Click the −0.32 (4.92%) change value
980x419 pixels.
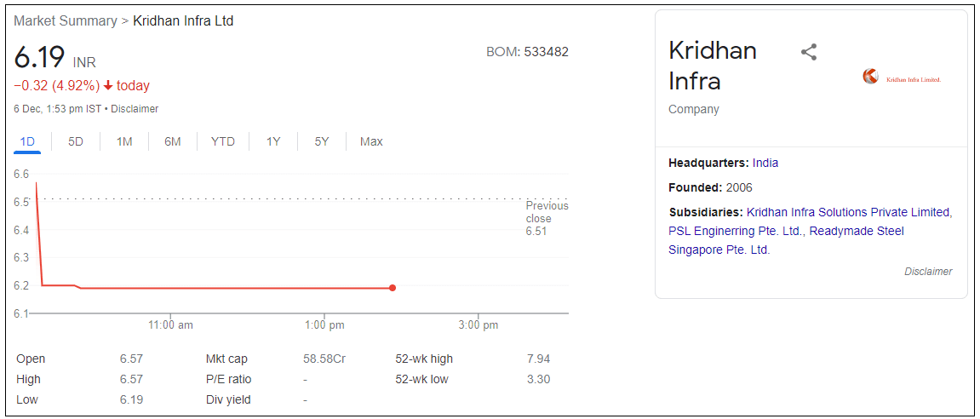[57, 86]
